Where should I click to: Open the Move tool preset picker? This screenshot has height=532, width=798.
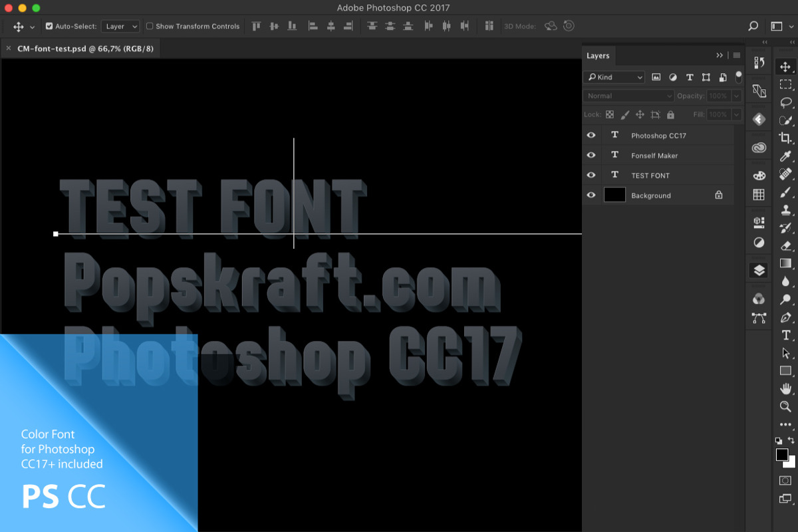point(33,27)
